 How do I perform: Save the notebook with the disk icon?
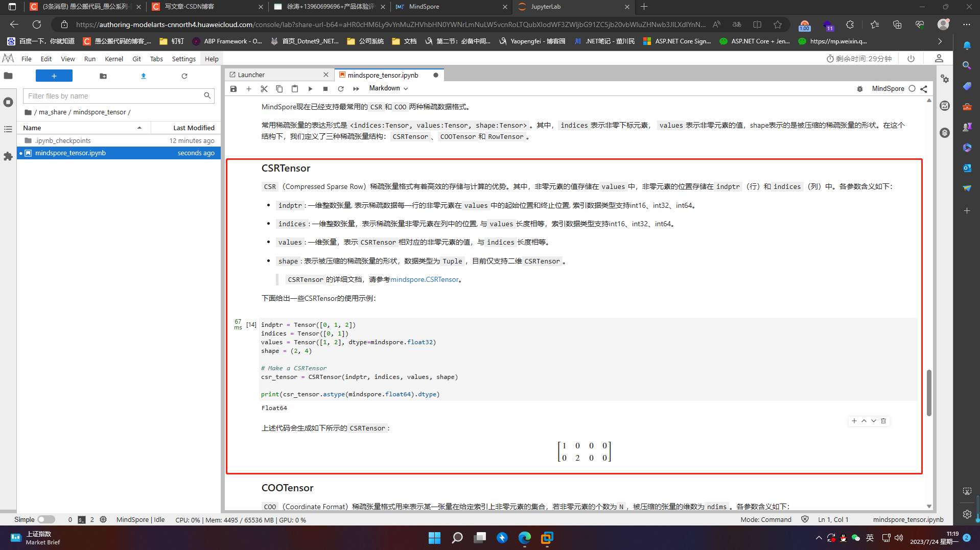(234, 89)
